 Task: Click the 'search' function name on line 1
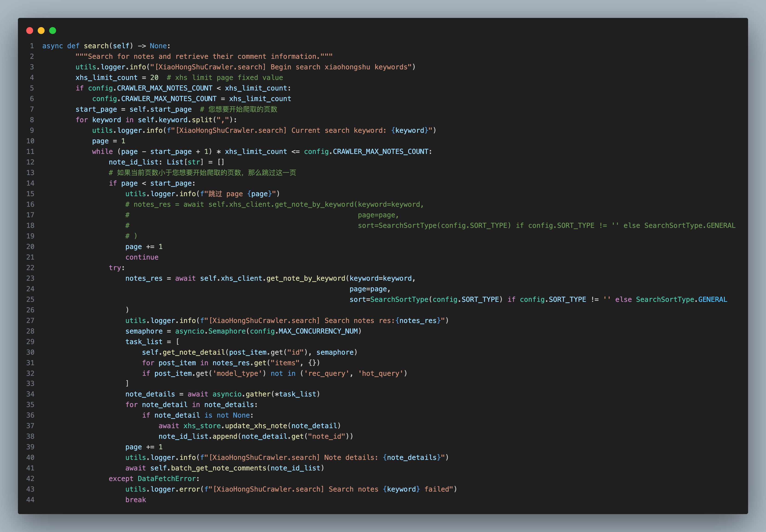coord(96,46)
